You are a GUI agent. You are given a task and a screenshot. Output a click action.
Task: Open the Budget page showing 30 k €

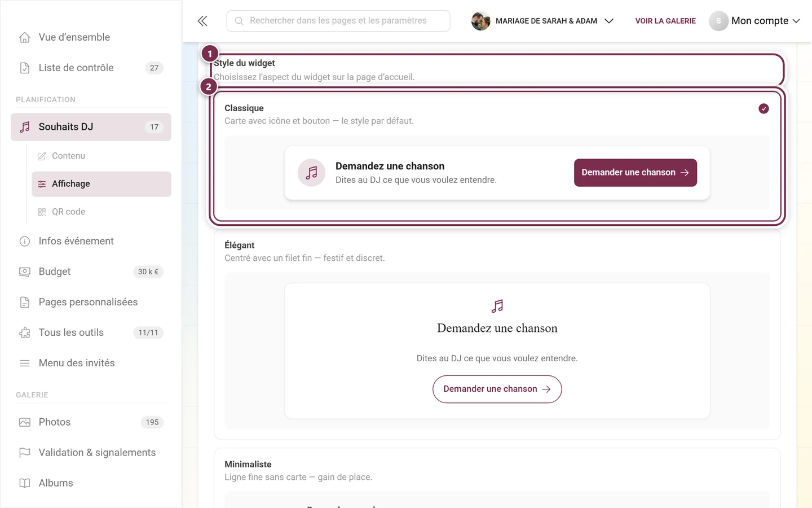pyautogui.click(x=91, y=271)
